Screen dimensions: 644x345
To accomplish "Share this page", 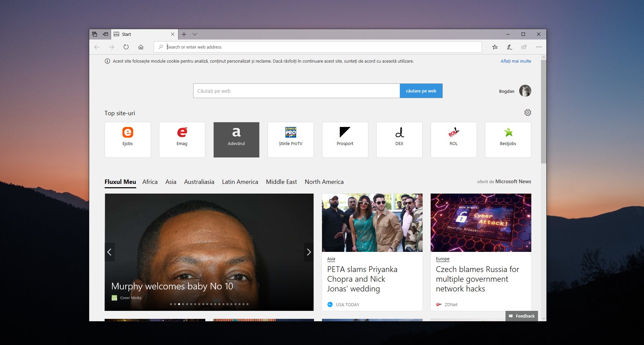I will [x=524, y=47].
